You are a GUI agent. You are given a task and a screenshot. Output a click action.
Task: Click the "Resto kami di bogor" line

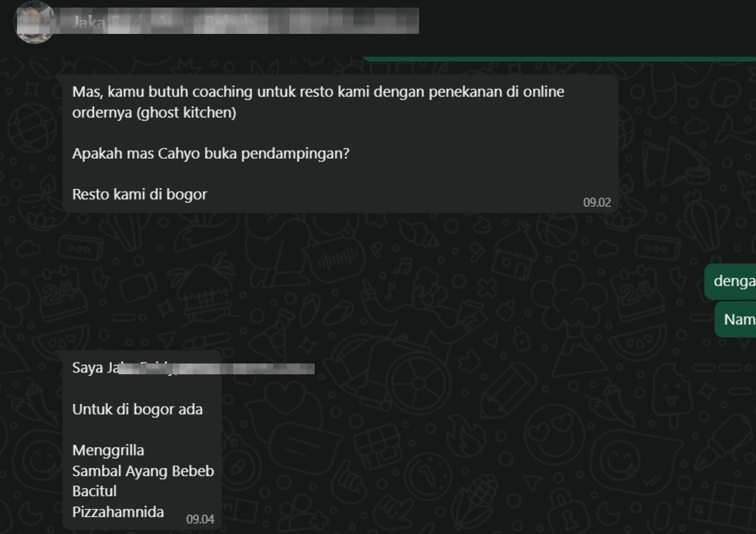139,195
